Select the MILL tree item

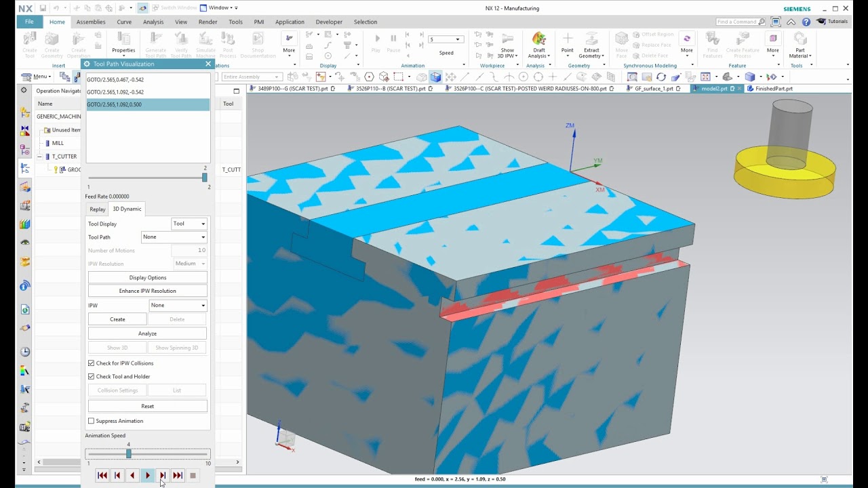click(x=58, y=143)
